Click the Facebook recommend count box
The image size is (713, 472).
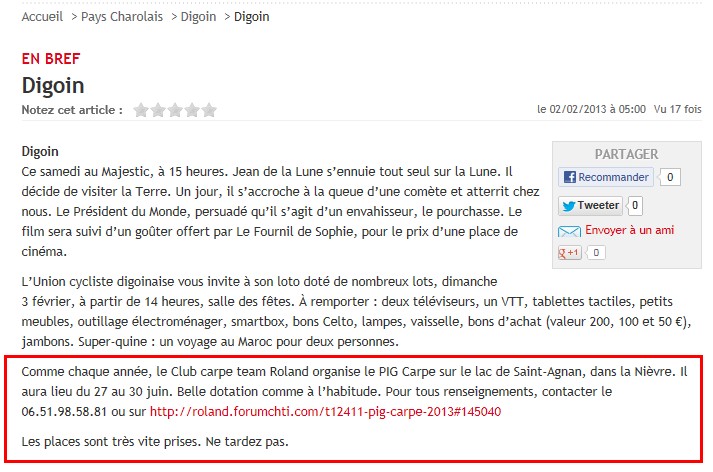670,177
